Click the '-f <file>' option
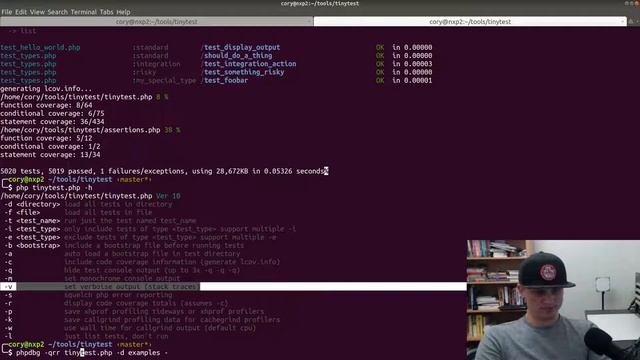This screenshot has height=360, width=640. coord(22,212)
